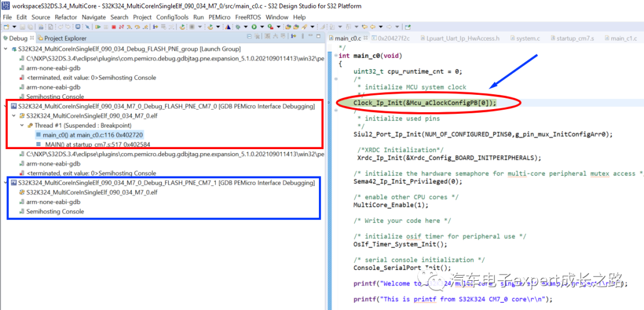Select arm-none-eabi-gdb under CM7_1
Screen dimensions: 644x310
pyautogui.click(x=49, y=202)
